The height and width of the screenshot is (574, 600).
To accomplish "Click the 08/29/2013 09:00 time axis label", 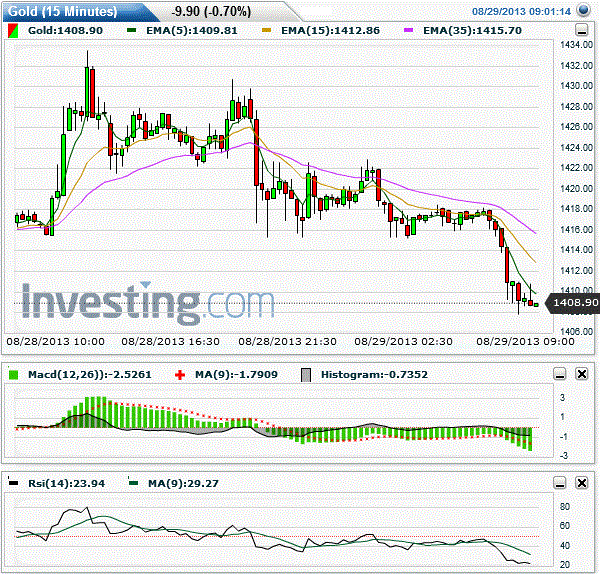I will tap(525, 341).
